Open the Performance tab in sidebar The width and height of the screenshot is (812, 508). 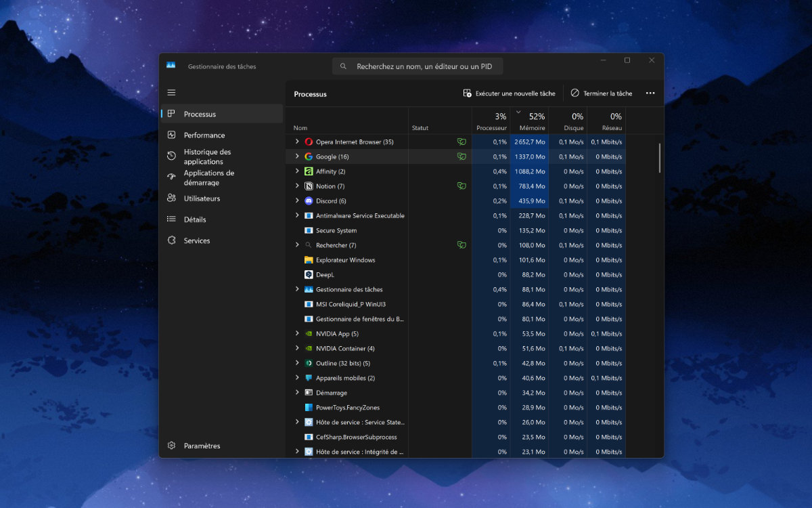tap(204, 135)
